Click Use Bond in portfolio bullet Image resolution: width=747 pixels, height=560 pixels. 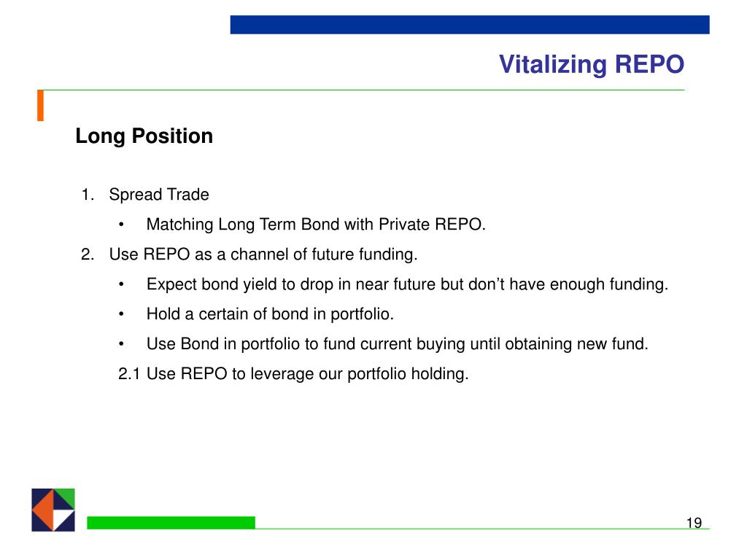point(398,344)
